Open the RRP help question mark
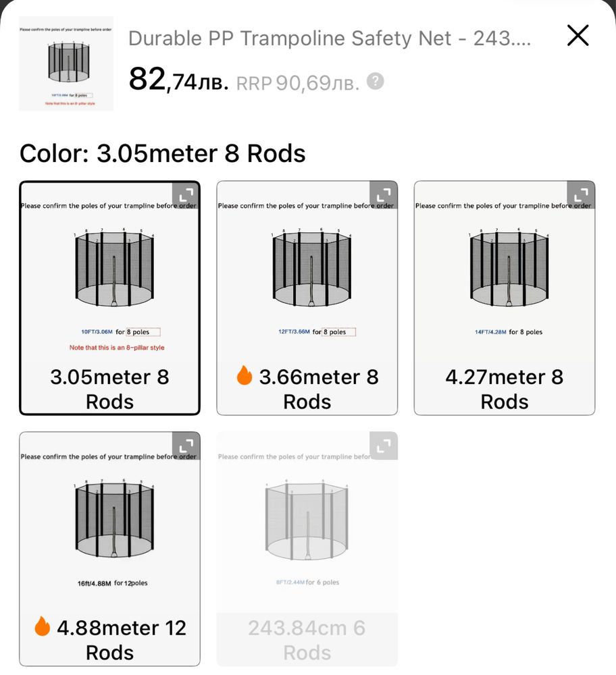This screenshot has height=675, width=616. point(375,81)
